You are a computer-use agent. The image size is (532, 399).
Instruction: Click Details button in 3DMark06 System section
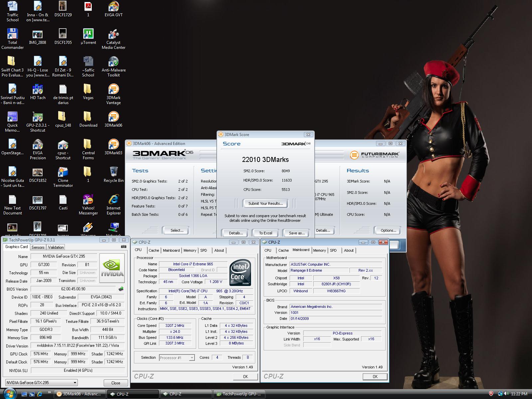323,230
